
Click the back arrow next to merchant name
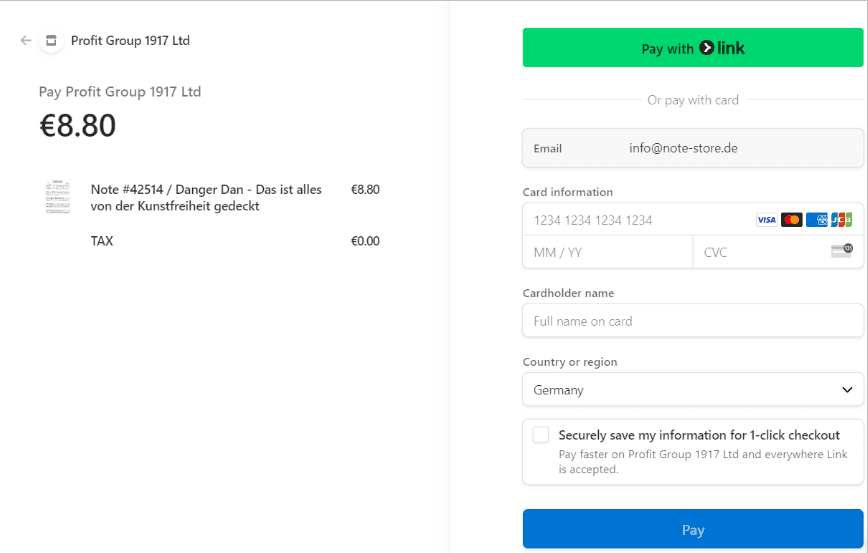click(x=26, y=41)
